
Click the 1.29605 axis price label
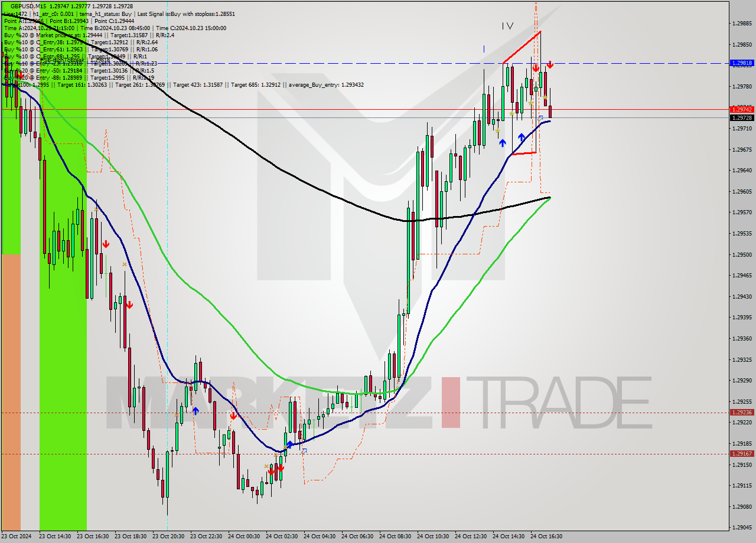coord(742,191)
